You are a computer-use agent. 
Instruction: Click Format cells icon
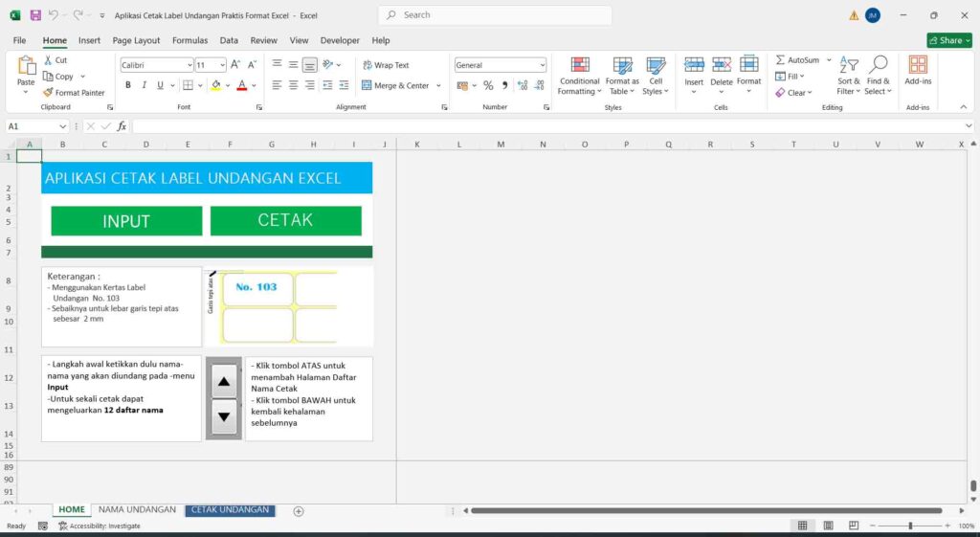pos(748,64)
